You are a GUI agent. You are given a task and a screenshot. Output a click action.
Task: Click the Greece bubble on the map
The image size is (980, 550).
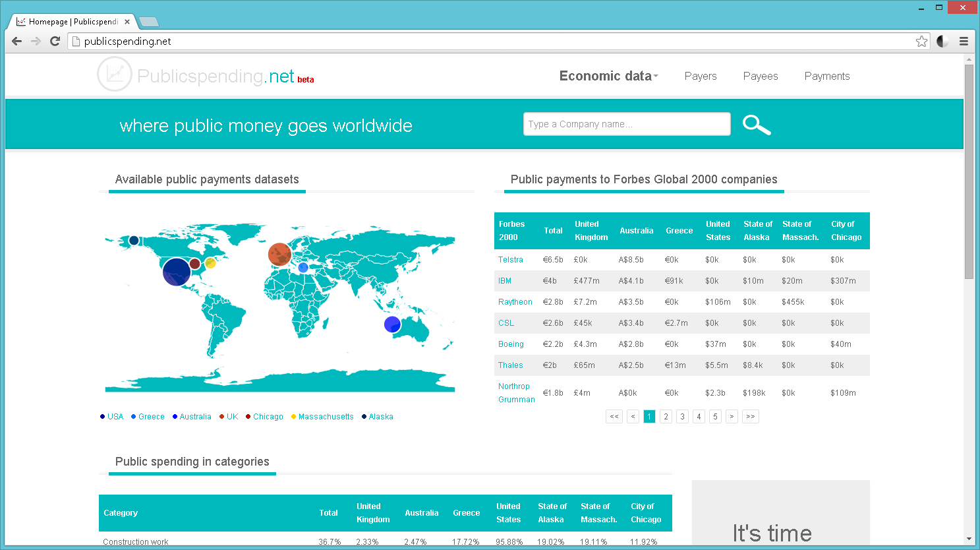pyautogui.click(x=303, y=268)
